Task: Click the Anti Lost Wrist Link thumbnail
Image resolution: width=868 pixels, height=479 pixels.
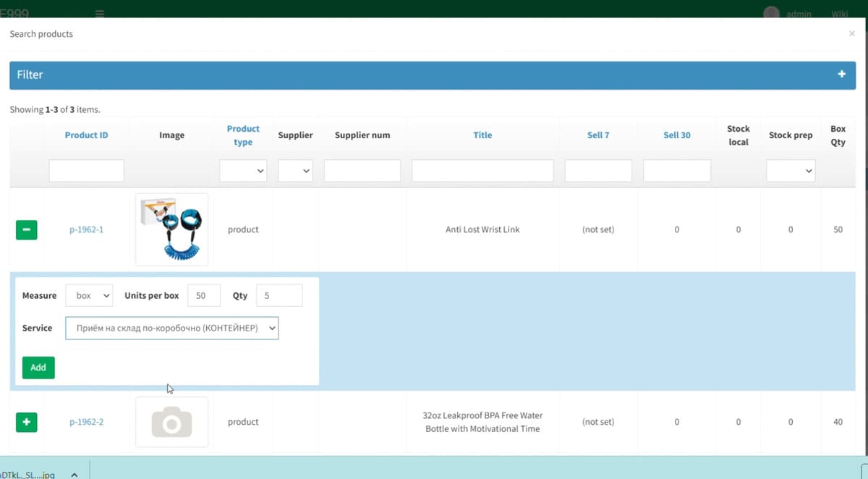Action: coord(171,229)
